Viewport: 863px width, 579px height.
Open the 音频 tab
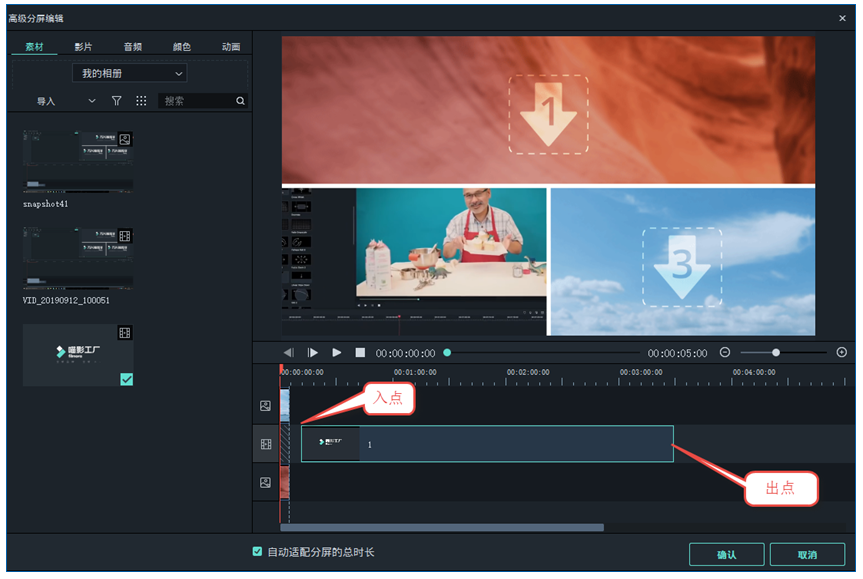tap(133, 47)
